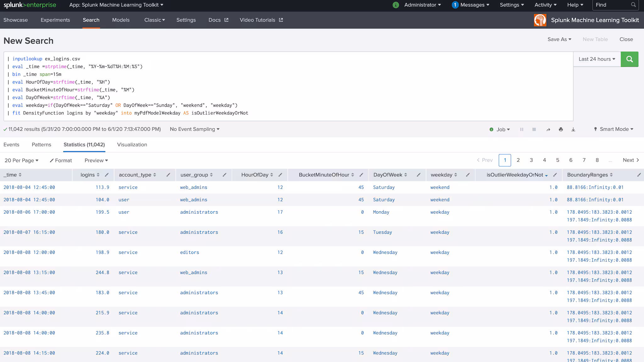Open the Experiments navigation item
Image resolution: width=644 pixels, height=362 pixels.
coord(55,20)
